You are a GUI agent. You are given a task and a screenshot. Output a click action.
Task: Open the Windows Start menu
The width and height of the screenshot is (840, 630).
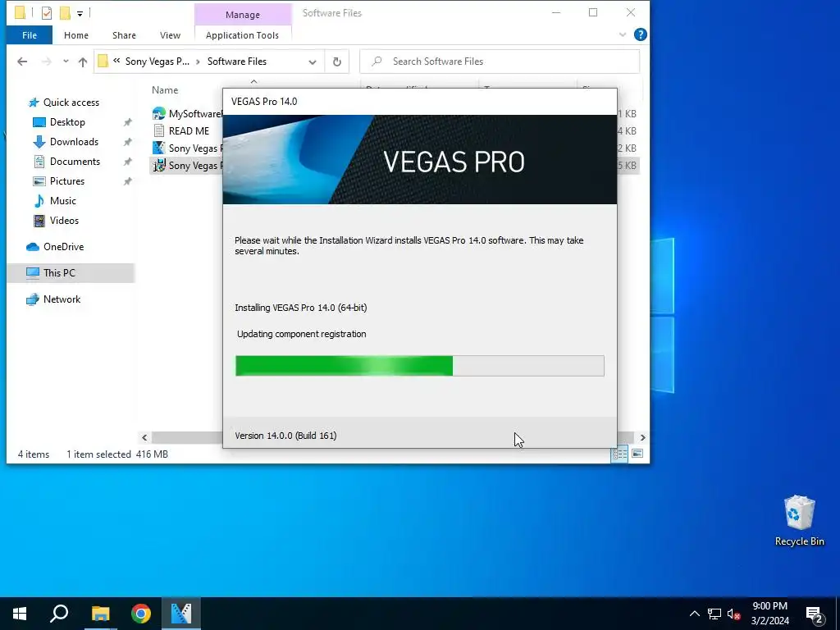[x=20, y=614]
